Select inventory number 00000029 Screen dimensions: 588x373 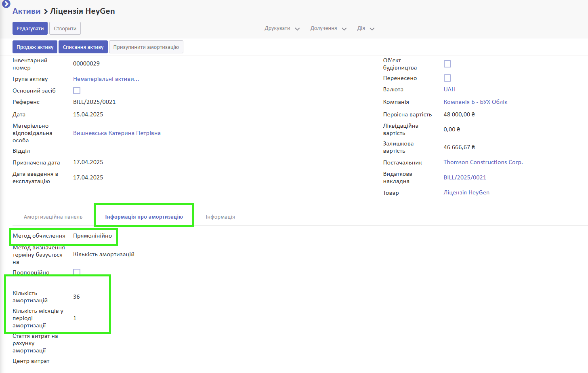point(86,64)
